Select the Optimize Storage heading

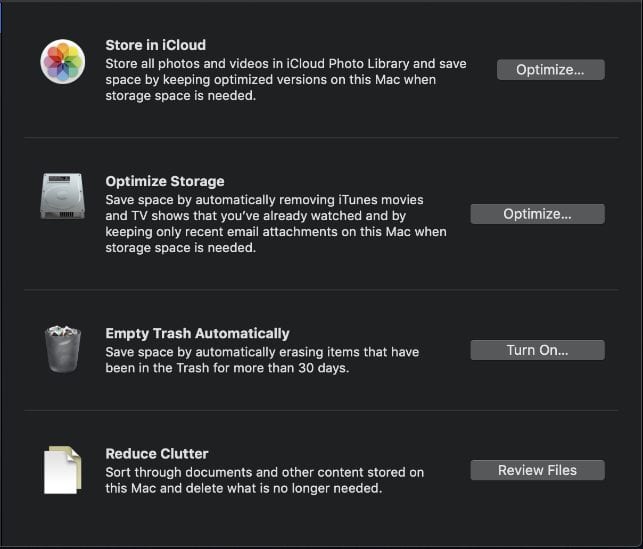(x=164, y=181)
